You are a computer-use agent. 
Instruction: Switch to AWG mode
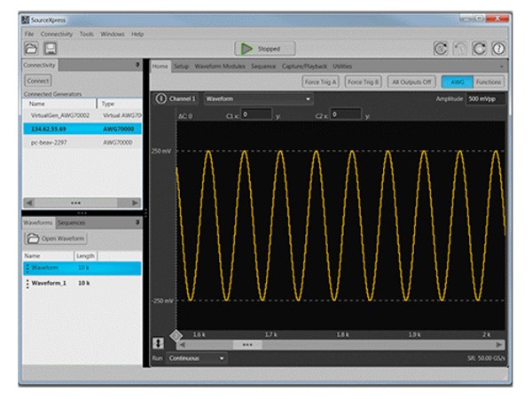pyautogui.click(x=456, y=82)
